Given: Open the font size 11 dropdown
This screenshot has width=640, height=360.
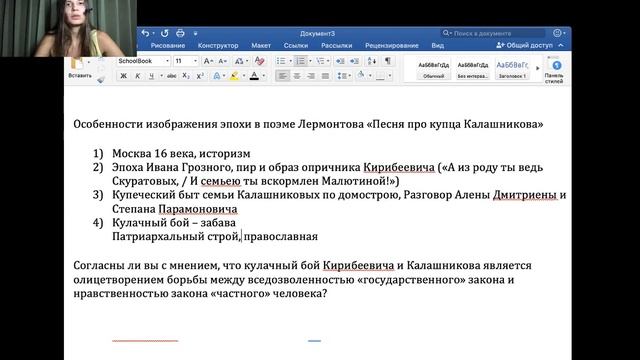Looking at the screenshot, I should (195, 61).
